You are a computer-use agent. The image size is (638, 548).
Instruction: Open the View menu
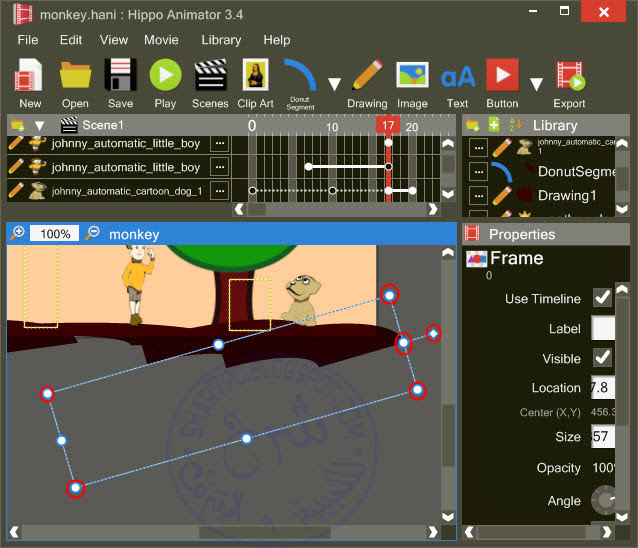click(114, 40)
